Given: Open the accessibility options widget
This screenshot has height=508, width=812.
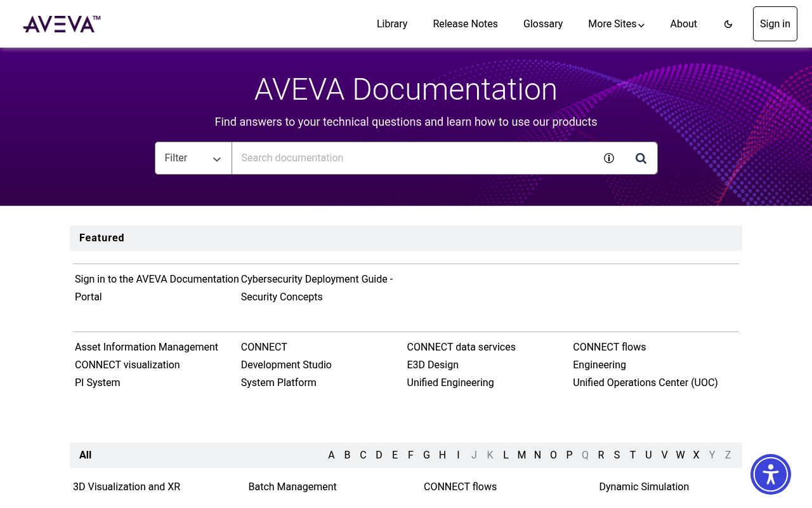Looking at the screenshot, I should (771, 474).
